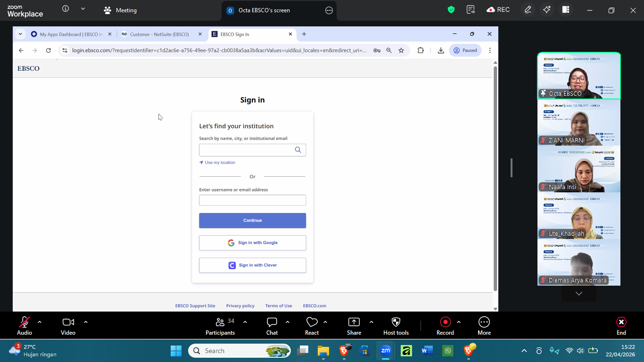This screenshot has height=362, width=644.
Task: Choose Sign in with Clever
Action: [x=252, y=265]
